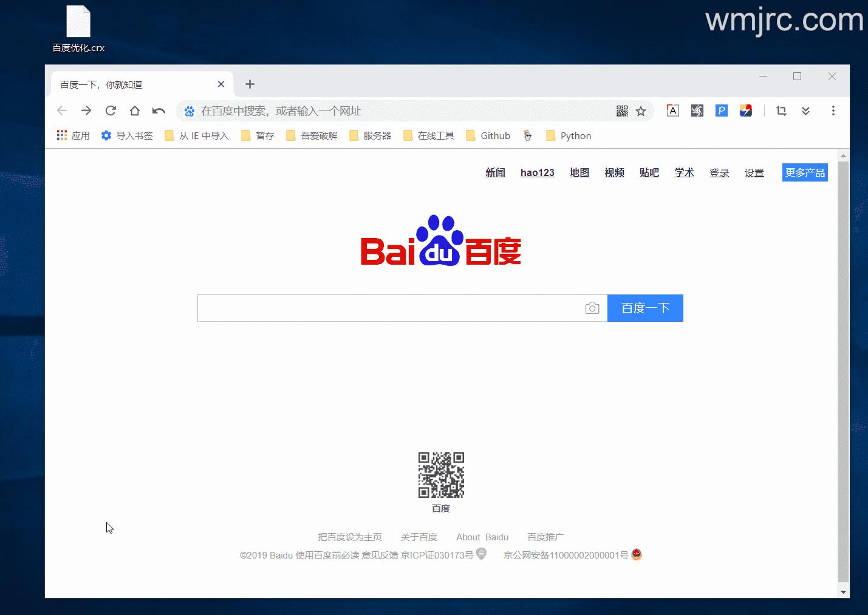The width and height of the screenshot is (868, 615).
Task: Open the Python bookmark folder
Action: [569, 135]
